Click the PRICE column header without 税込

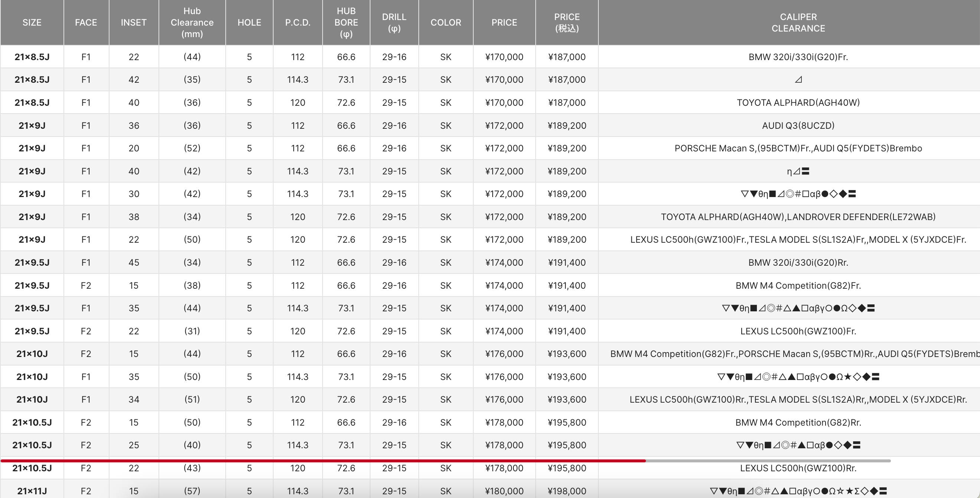tap(504, 22)
